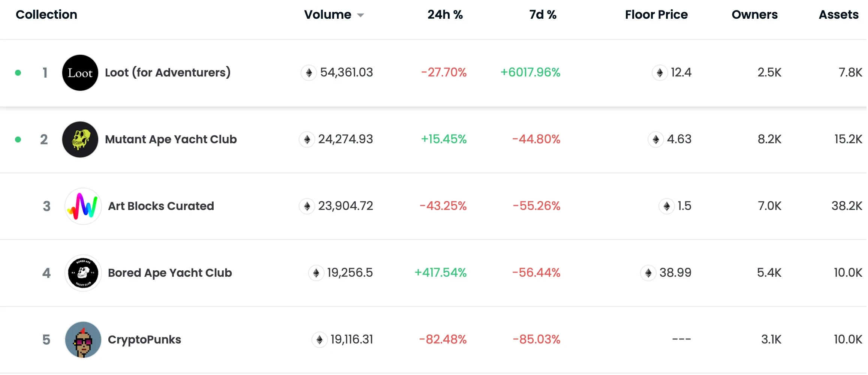Image resolution: width=868 pixels, height=375 pixels.
Task: Click the Owners column header
Action: point(754,15)
